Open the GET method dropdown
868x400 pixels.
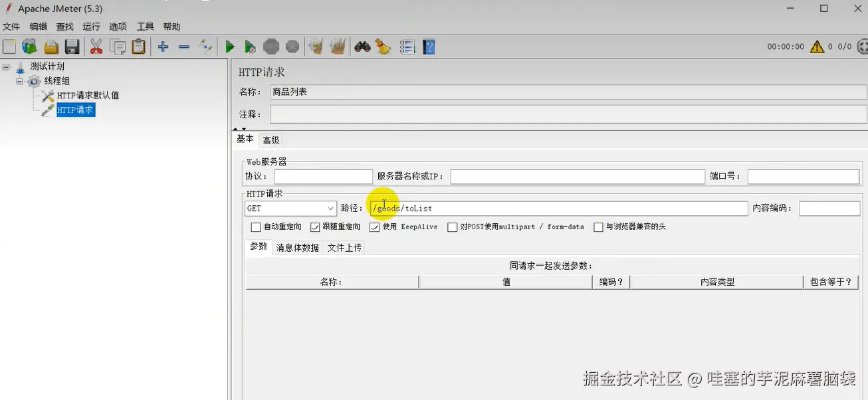click(x=290, y=209)
